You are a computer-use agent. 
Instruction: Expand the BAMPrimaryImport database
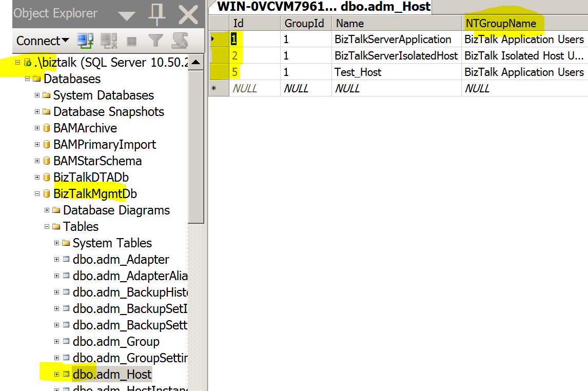pos(37,145)
